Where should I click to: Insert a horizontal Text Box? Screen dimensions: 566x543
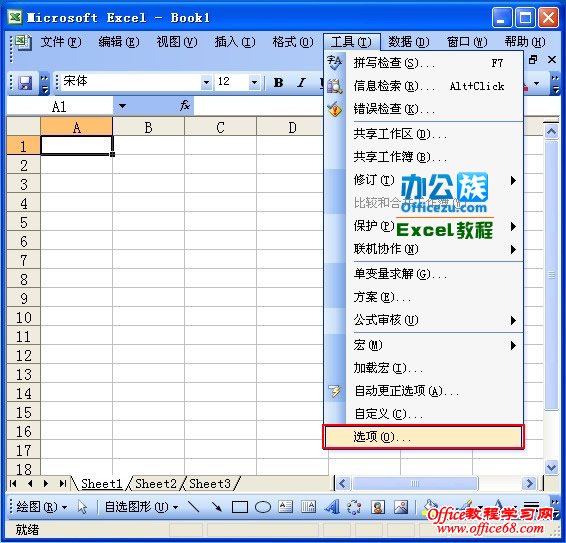click(x=286, y=507)
